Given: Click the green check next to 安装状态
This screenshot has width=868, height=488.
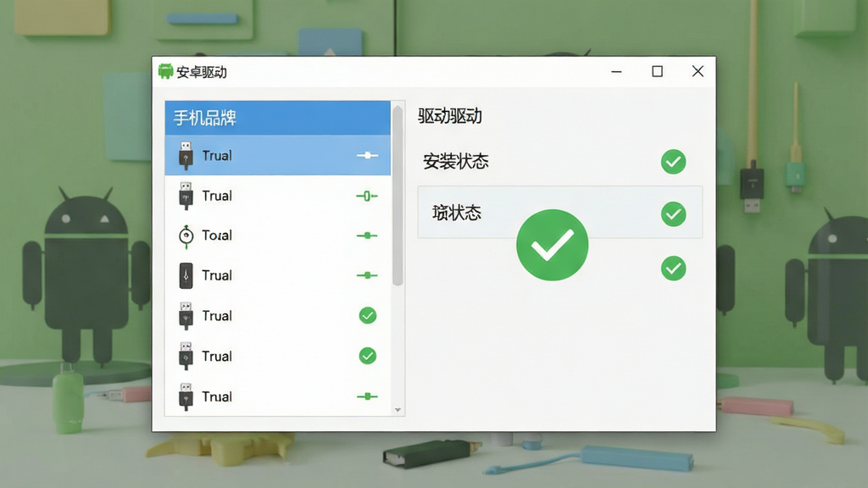Looking at the screenshot, I should (673, 162).
